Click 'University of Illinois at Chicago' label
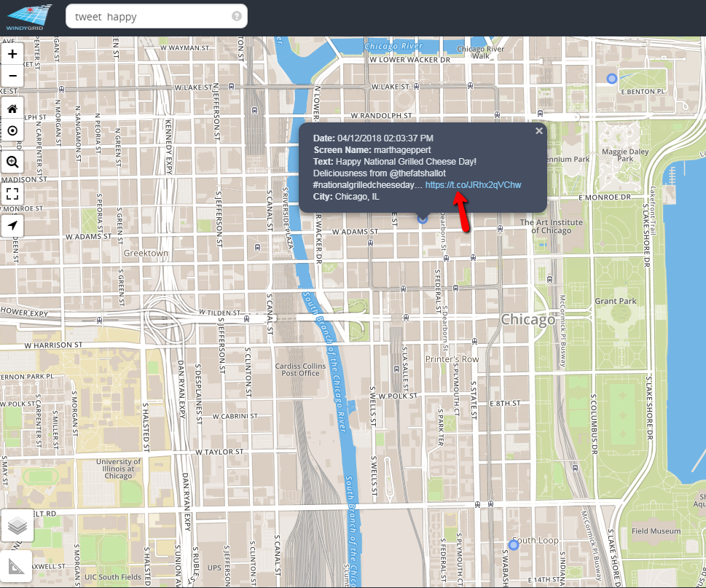Viewport: 706px width, 588px height. click(x=119, y=469)
